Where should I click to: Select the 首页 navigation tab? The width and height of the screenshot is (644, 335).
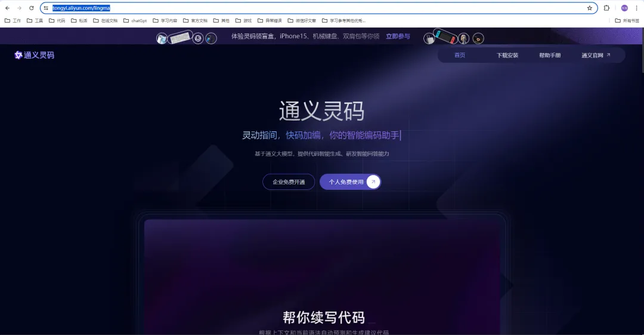tap(460, 55)
